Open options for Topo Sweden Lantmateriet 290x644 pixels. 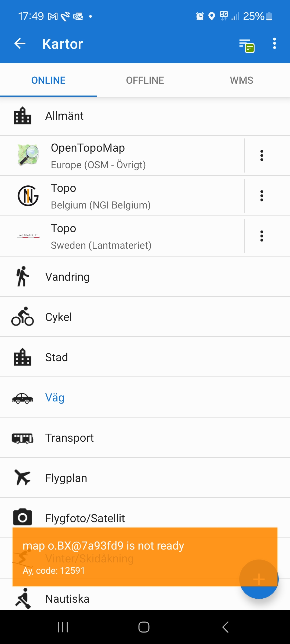click(262, 236)
